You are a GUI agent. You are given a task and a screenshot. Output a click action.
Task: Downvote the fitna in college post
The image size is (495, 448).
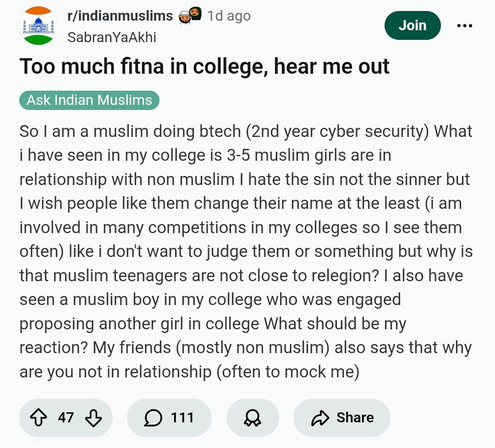pos(93,417)
